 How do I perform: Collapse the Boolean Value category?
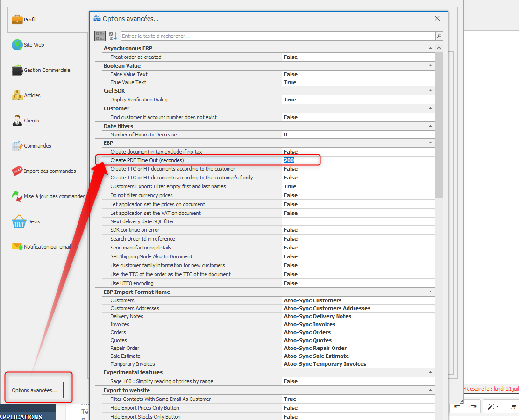pyautogui.click(x=430, y=65)
